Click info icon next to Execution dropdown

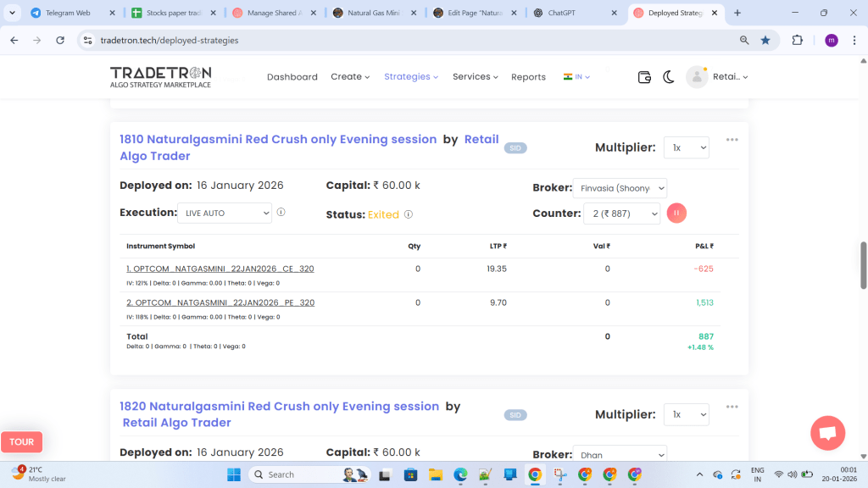(281, 213)
